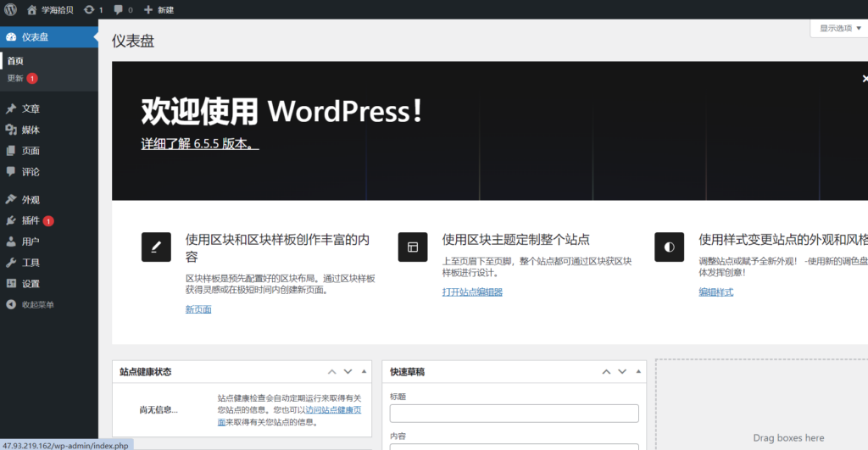
Task: Click the 详细了解 6.5.5 版本 link
Action: click(199, 144)
